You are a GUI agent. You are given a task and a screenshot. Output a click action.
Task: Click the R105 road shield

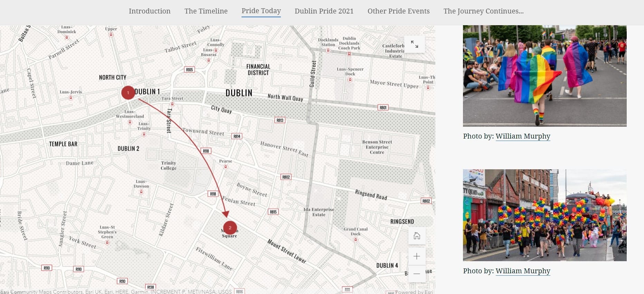(x=189, y=70)
